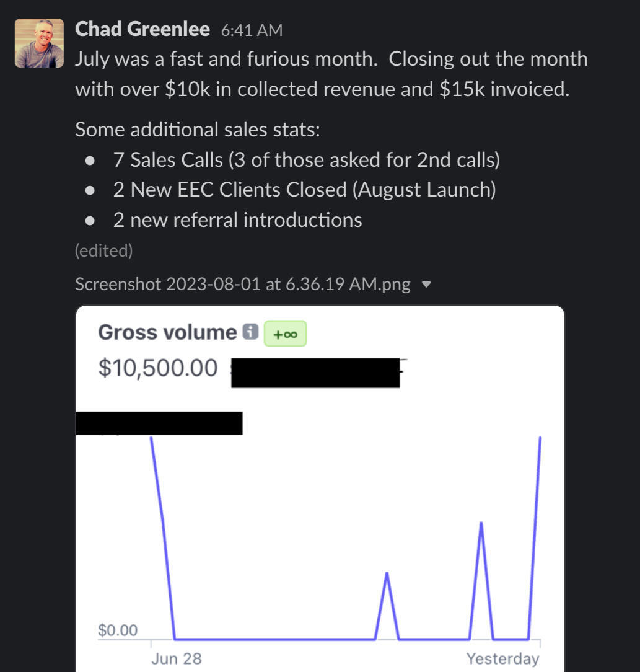This screenshot has height=672, width=640.
Task: Click the "(edited)" label
Action: 103,250
